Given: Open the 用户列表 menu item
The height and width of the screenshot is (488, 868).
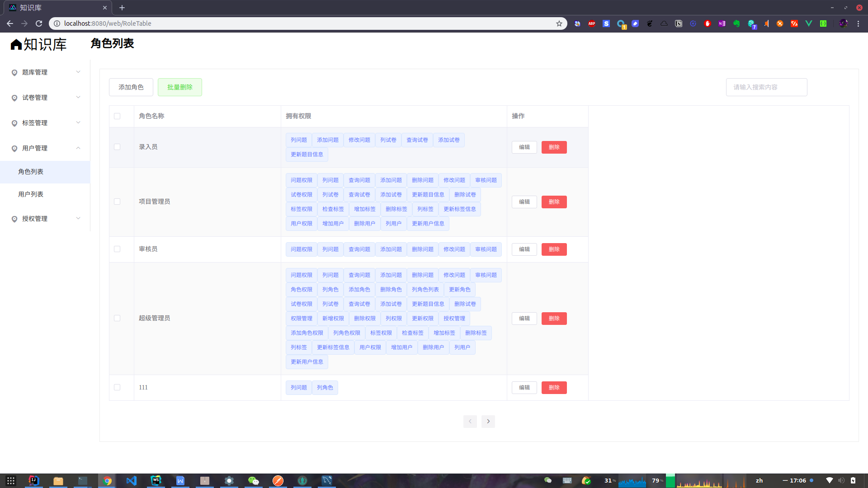Looking at the screenshot, I should point(31,194).
